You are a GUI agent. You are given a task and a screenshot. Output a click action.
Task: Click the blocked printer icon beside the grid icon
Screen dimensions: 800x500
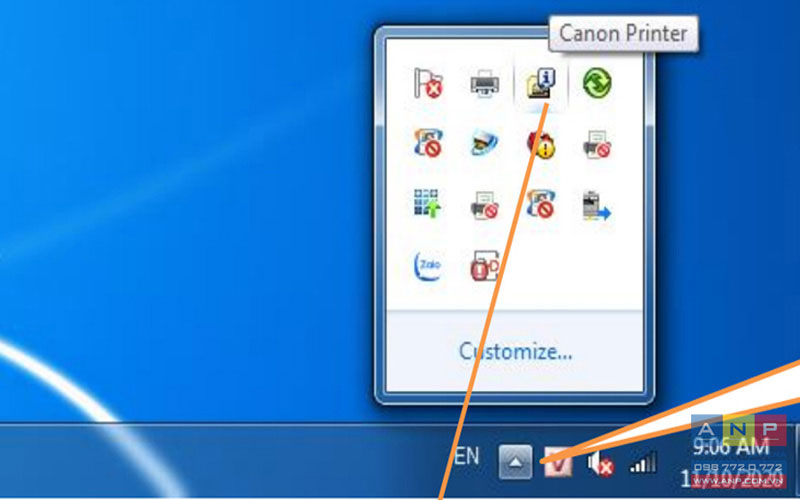(x=484, y=205)
